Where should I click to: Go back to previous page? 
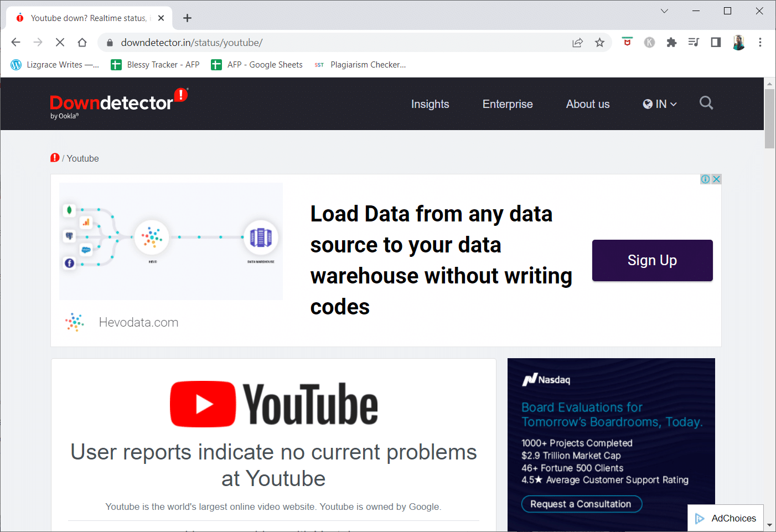coord(15,42)
